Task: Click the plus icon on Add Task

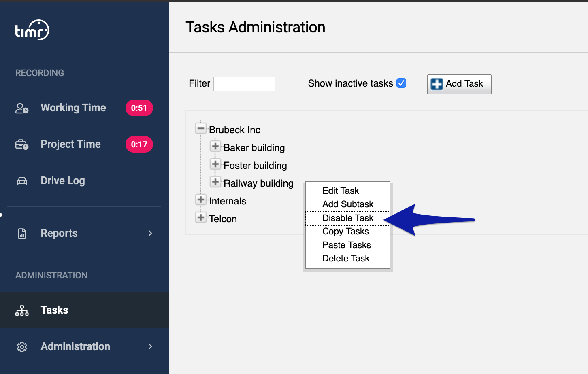Action: click(x=437, y=84)
